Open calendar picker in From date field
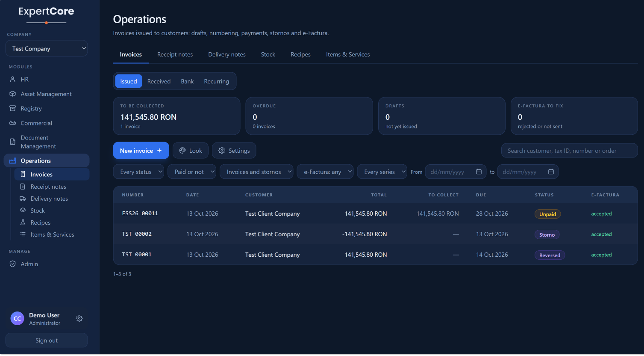 pyautogui.click(x=479, y=172)
